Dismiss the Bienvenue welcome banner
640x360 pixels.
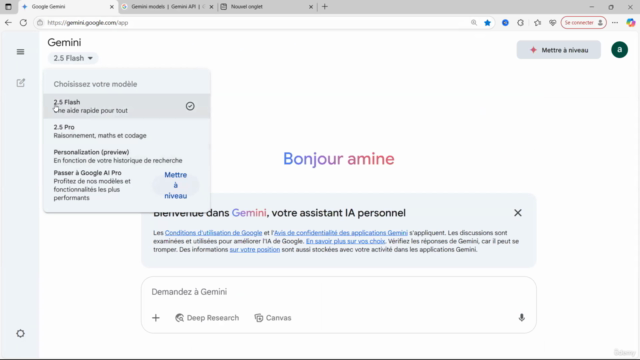[x=518, y=213]
